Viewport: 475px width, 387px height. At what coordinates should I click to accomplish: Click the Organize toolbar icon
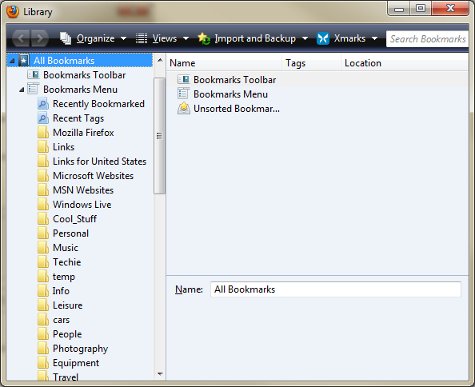(x=65, y=38)
